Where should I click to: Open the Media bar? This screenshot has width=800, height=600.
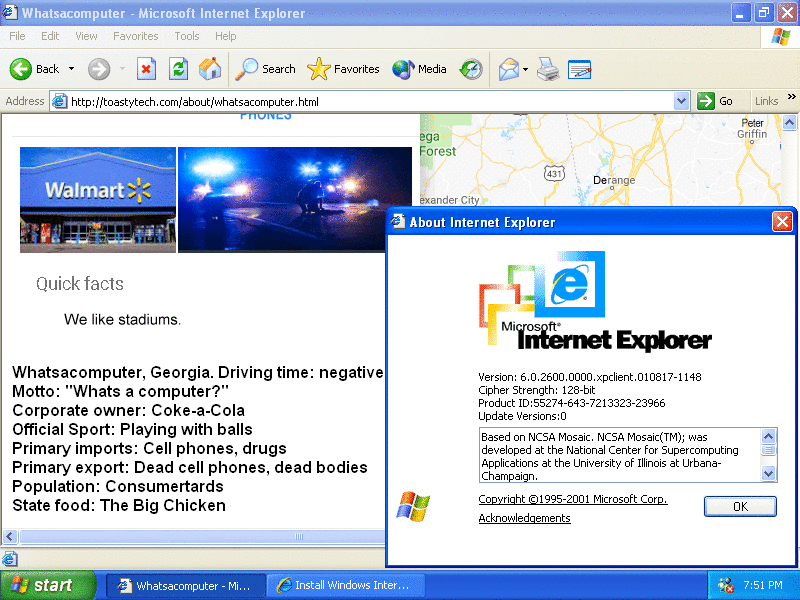[x=419, y=69]
